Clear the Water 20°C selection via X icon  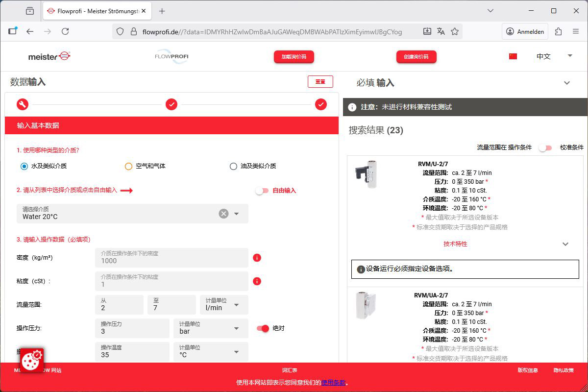pos(224,213)
